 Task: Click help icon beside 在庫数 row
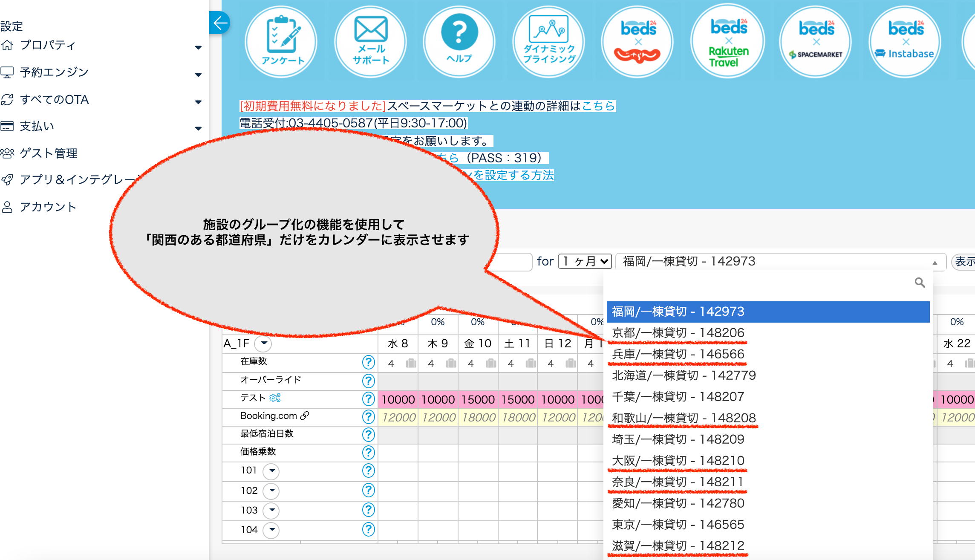368,362
